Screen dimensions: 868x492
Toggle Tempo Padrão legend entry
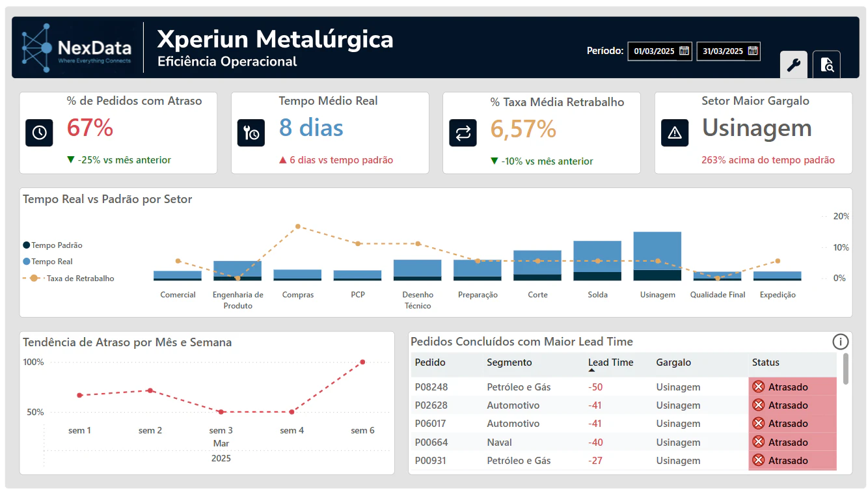point(53,245)
